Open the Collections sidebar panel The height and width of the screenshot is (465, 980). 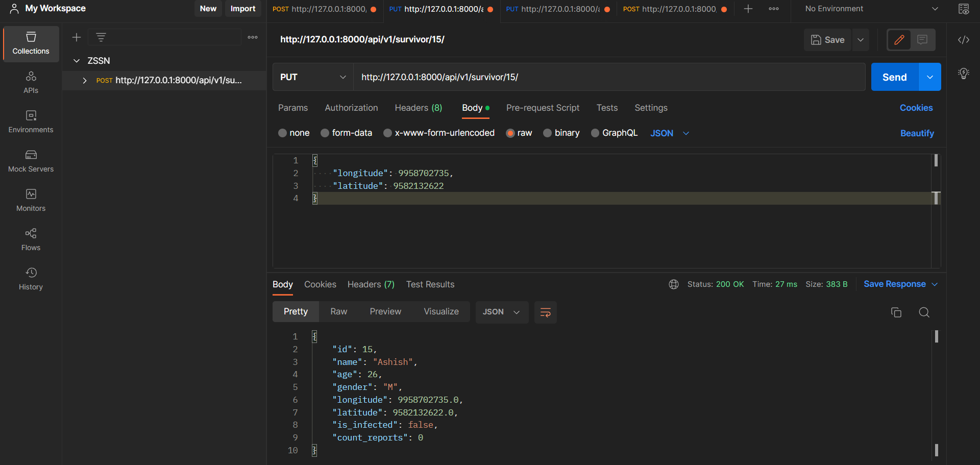point(31,43)
